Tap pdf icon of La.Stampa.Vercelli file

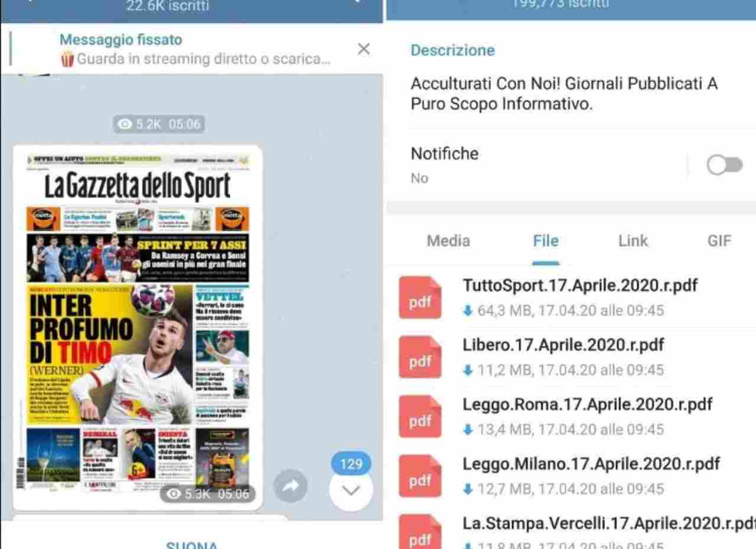click(420, 531)
